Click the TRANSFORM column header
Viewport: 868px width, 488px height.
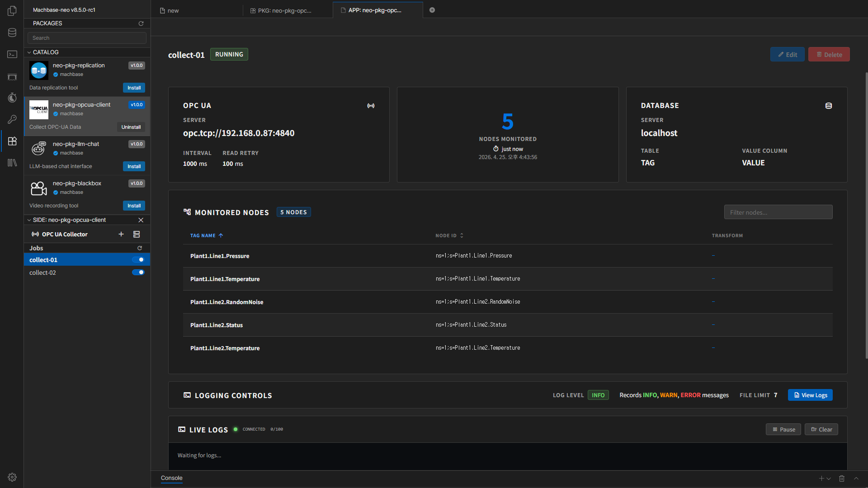pyautogui.click(x=727, y=235)
